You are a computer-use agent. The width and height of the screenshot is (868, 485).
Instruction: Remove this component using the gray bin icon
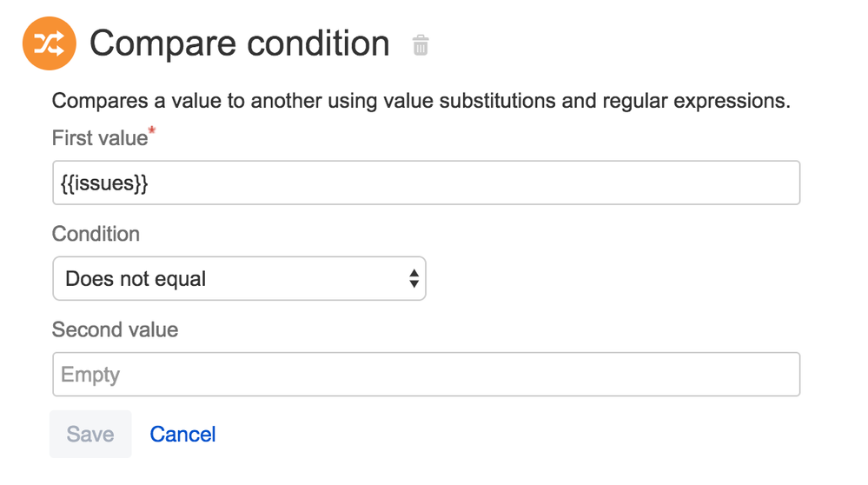tap(421, 45)
